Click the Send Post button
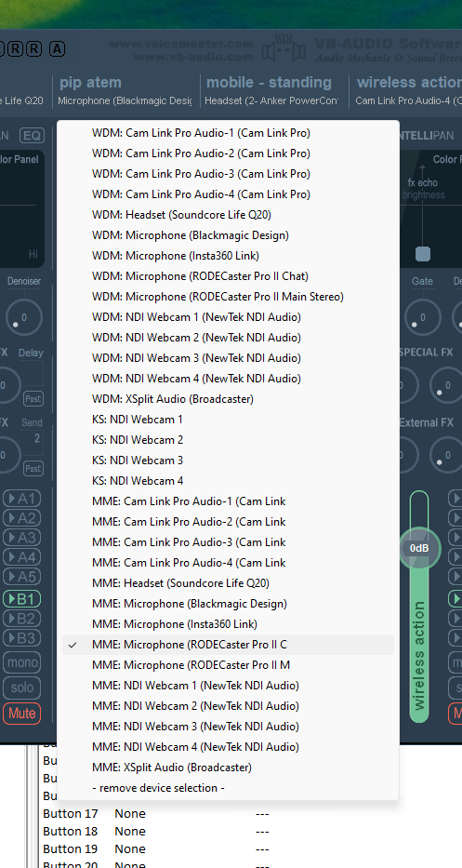462x868 pixels. (33, 468)
